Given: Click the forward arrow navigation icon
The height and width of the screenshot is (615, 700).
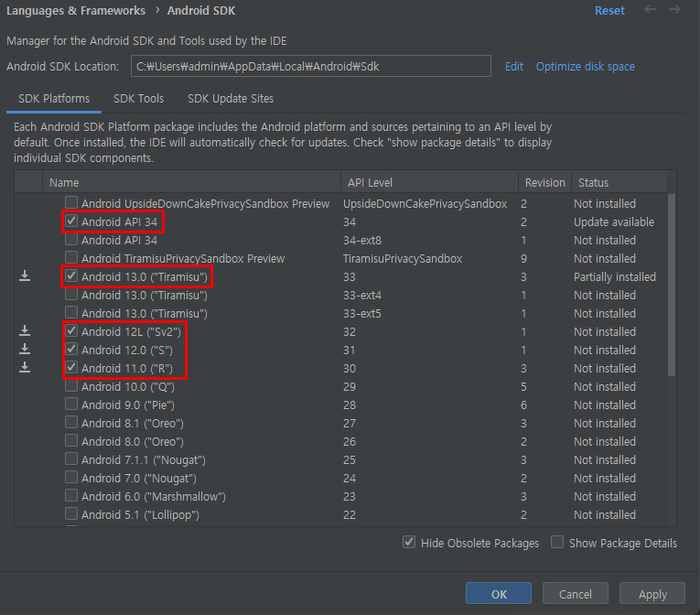Looking at the screenshot, I should pos(674,9).
